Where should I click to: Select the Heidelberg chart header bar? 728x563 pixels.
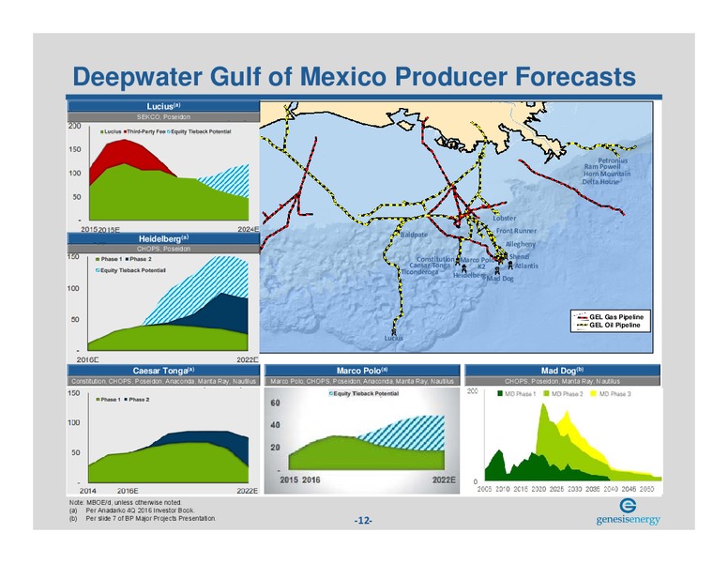(x=163, y=238)
